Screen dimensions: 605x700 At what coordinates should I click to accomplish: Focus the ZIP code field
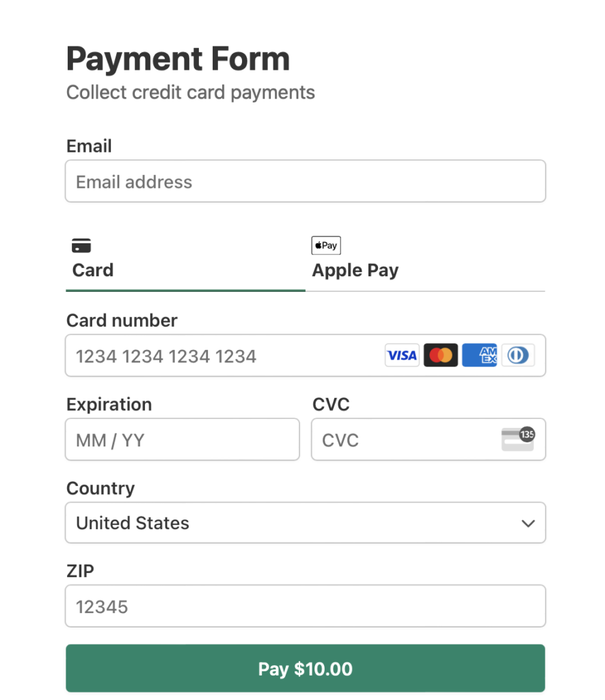[305, 606]
